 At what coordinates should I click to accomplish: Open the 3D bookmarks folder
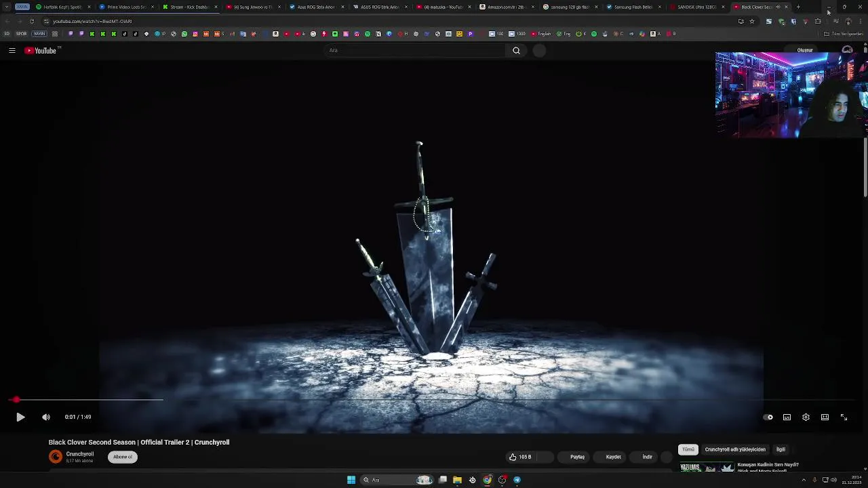click(x=7, y=34)
